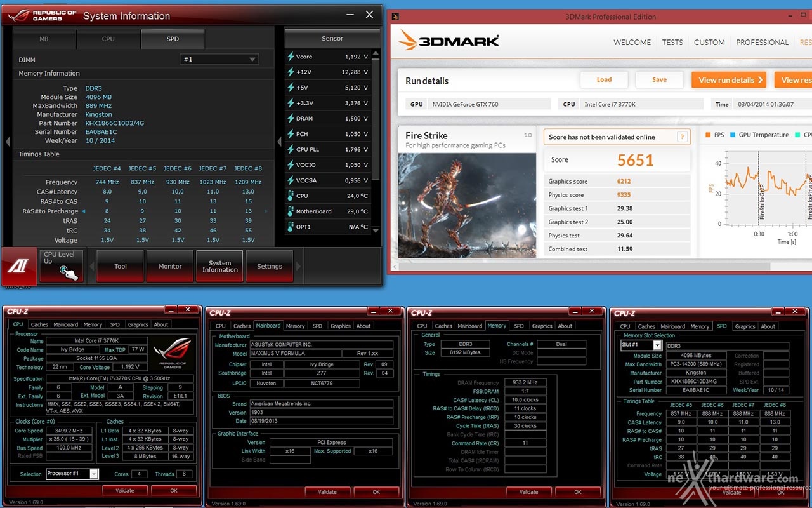Click timings table right arrow after JEDEC #8 column
812x508 pixels.
[266, 211]
